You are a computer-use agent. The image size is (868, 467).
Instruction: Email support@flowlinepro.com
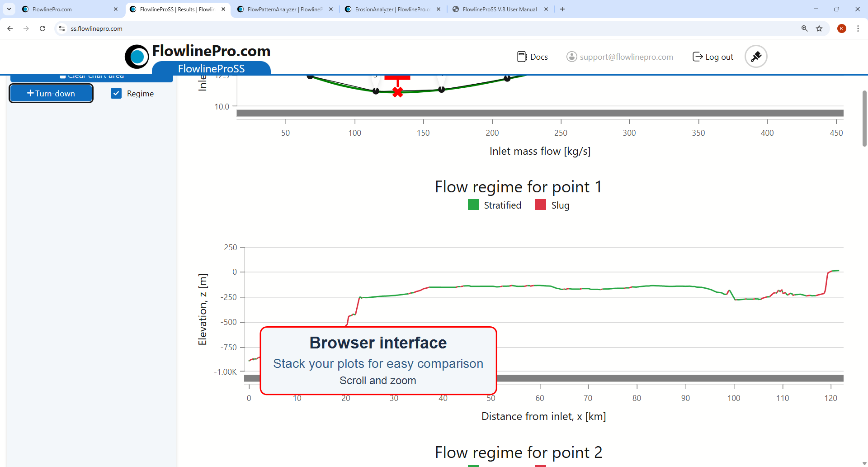[627, 57]
